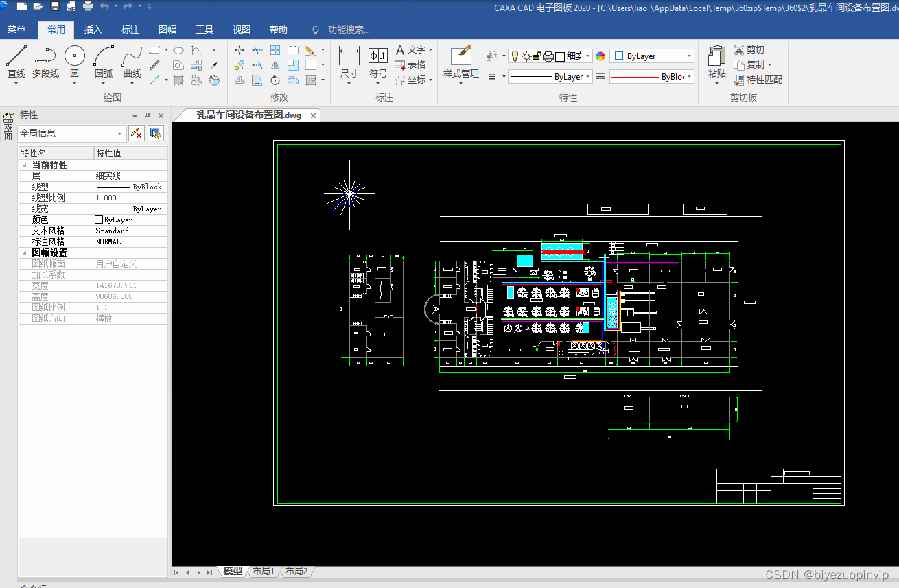Click the quick select icon in 特性 panel

(x=156, y=133)
